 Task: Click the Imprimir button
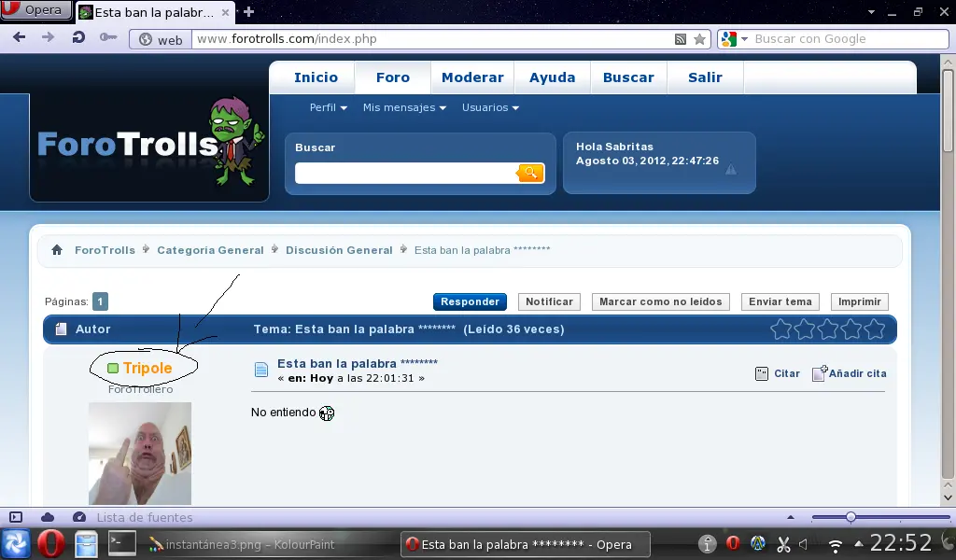859,301
